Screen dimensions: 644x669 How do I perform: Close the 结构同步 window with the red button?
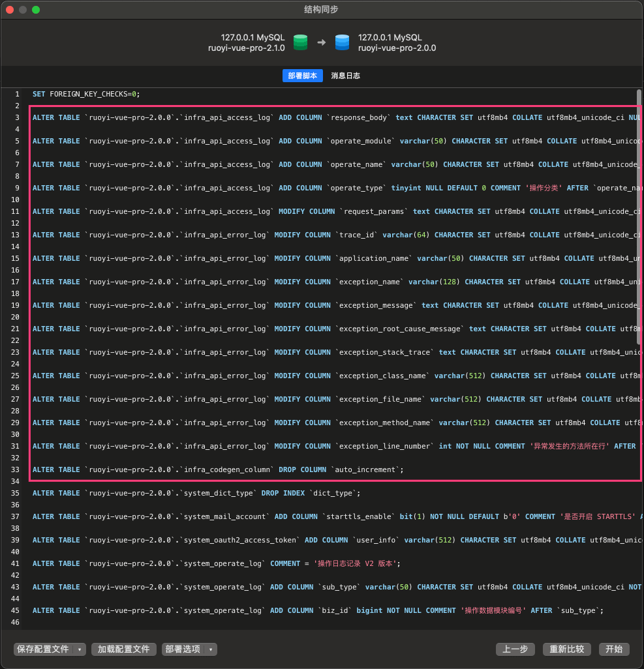click(10, 10)
